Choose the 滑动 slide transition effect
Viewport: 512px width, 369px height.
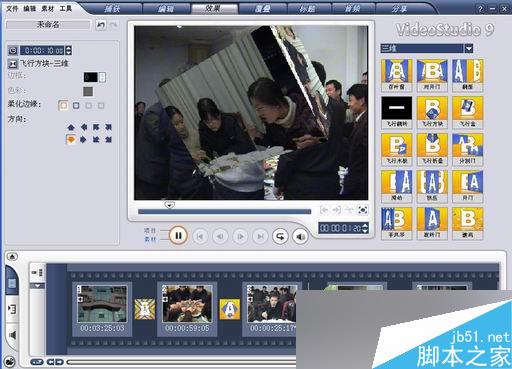396,186
